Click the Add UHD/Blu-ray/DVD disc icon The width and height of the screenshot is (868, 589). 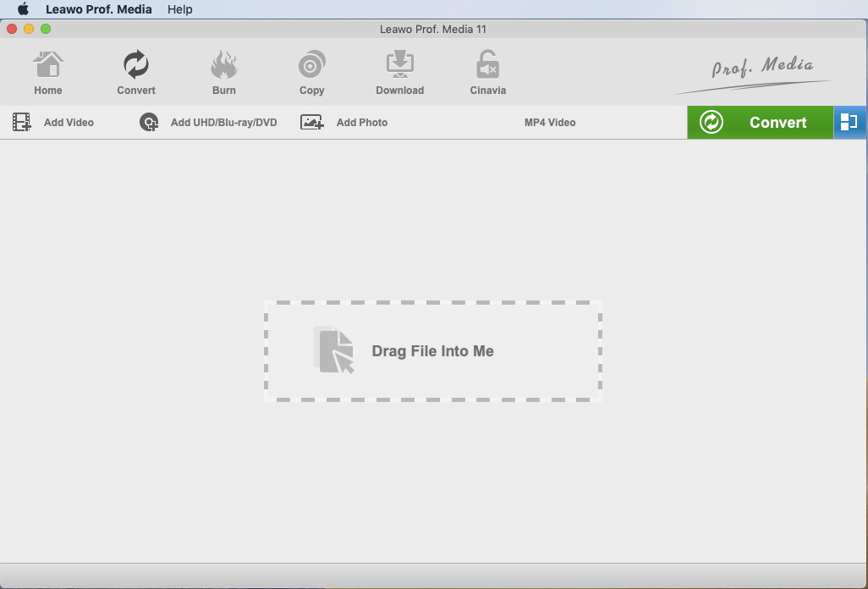149,123
